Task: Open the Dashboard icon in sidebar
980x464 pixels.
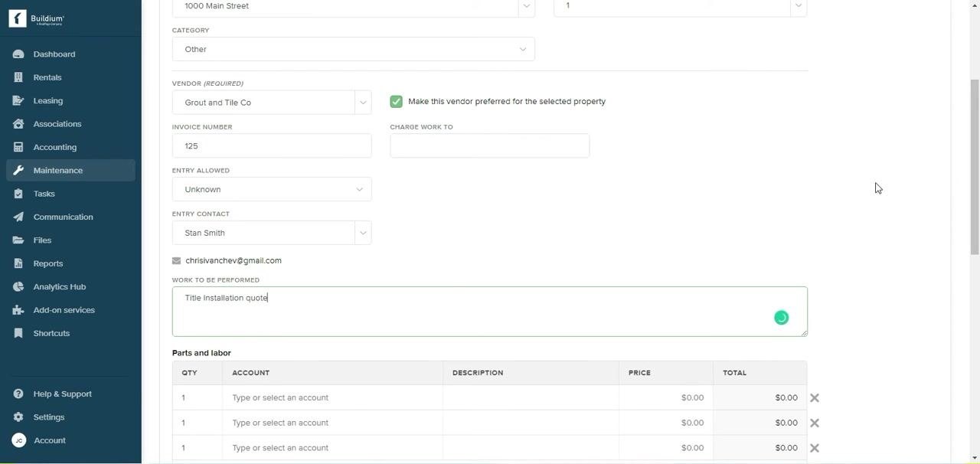Action: pyautogui.click(x=18, y=54)
